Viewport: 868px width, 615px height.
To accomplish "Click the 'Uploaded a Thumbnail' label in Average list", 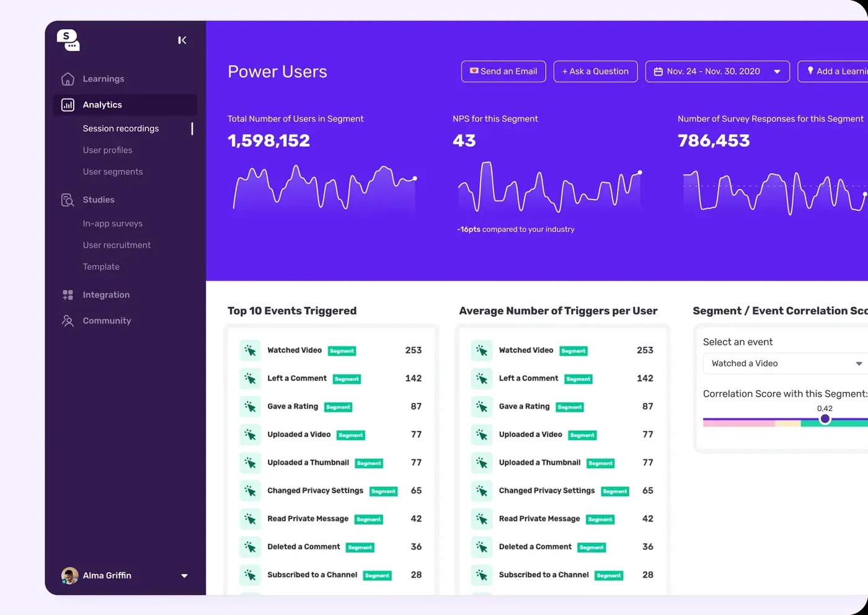I will click(540, 463).
